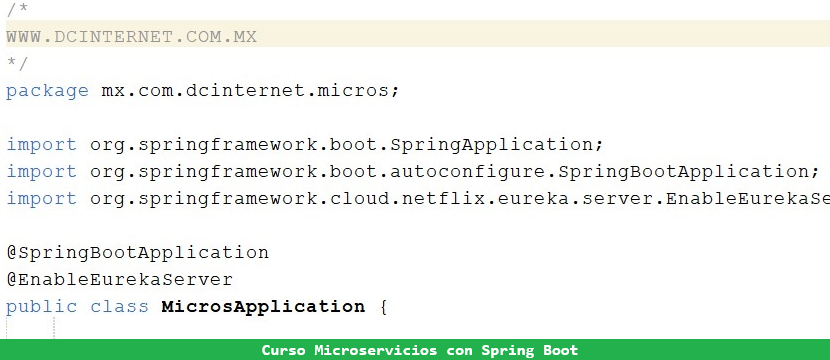This screenshot has height=360, width=830.
Task: Click import line ending with boot.SpringApplication
Action: [x=304, y=145]
